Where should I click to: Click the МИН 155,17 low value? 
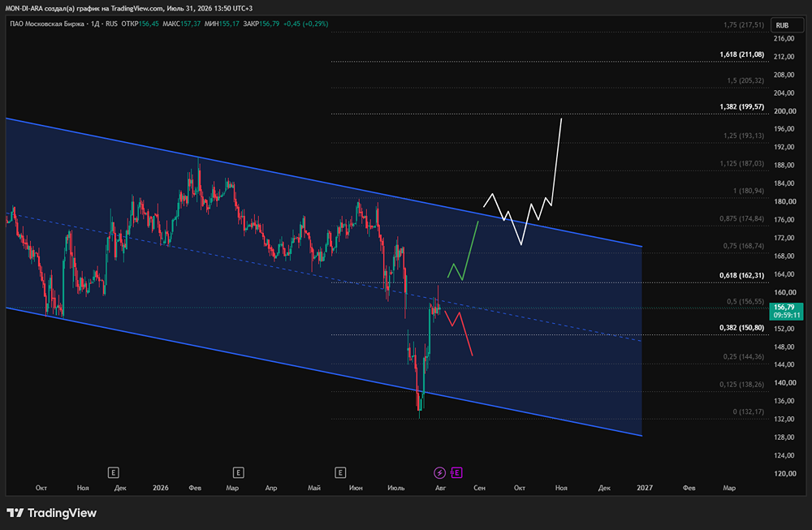(x=222, y=24)
